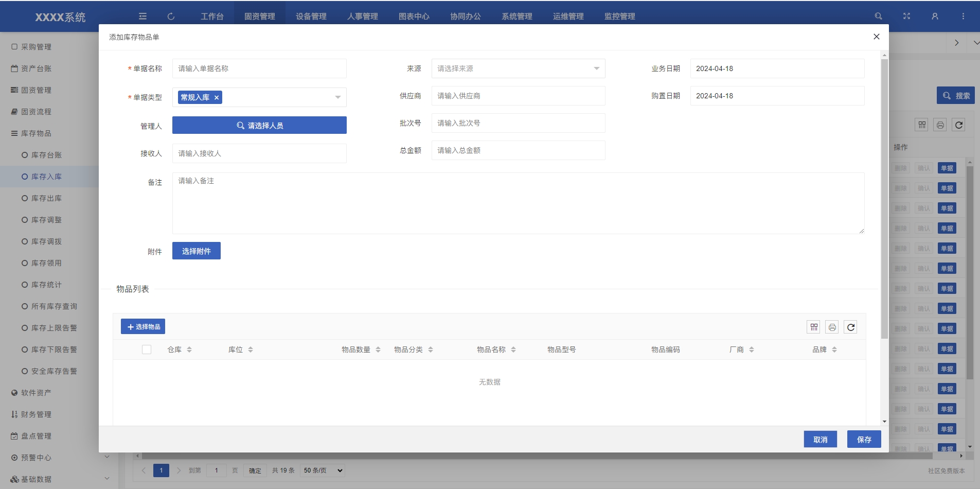Click 保存 to save the form
The width and height of the screenshot is (980, 489).
(864, 440)
